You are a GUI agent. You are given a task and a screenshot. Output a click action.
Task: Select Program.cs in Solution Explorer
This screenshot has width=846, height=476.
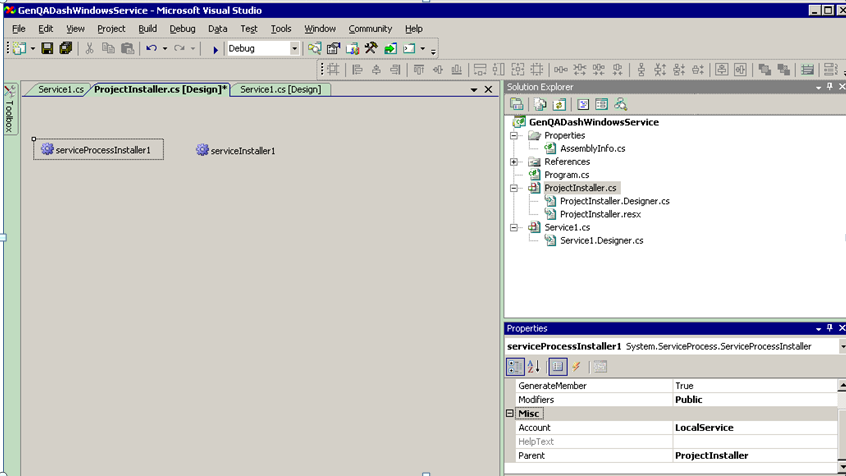click(567, 175)
